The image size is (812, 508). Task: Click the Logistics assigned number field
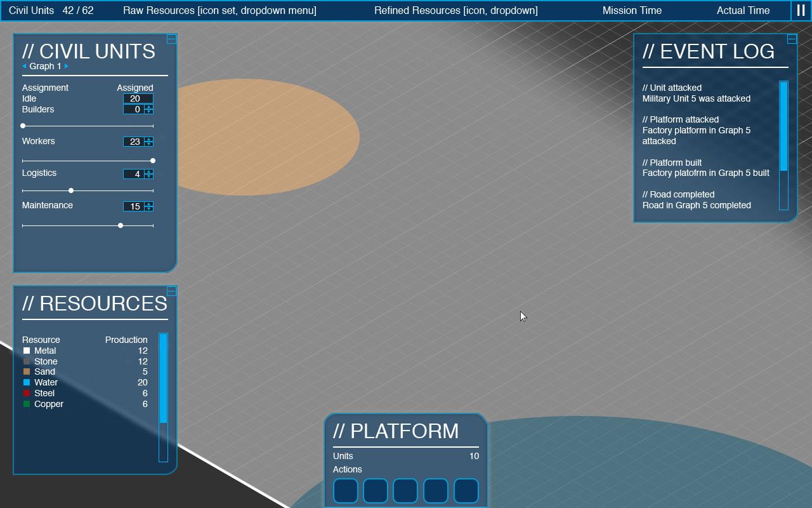pos(134,174)
